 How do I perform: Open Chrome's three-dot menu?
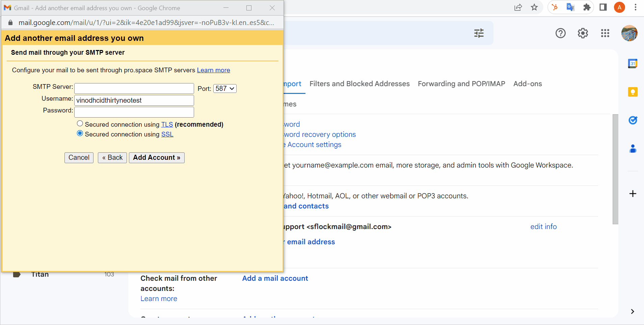click(x=636, y=7)
